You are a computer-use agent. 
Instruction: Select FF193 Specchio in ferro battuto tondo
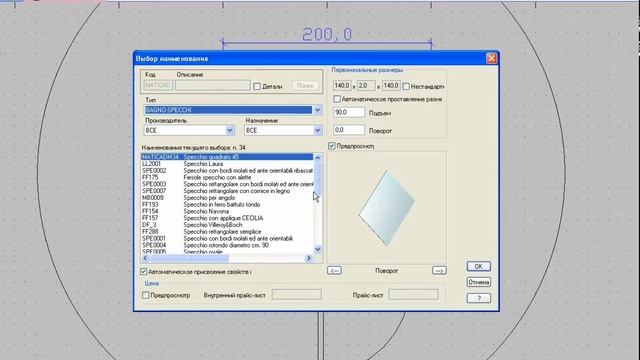[x=227, y=204]
